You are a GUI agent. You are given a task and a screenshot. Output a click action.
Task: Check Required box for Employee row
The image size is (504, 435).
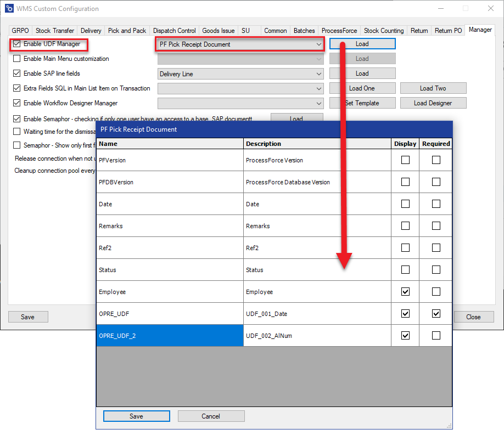[436, 292]
